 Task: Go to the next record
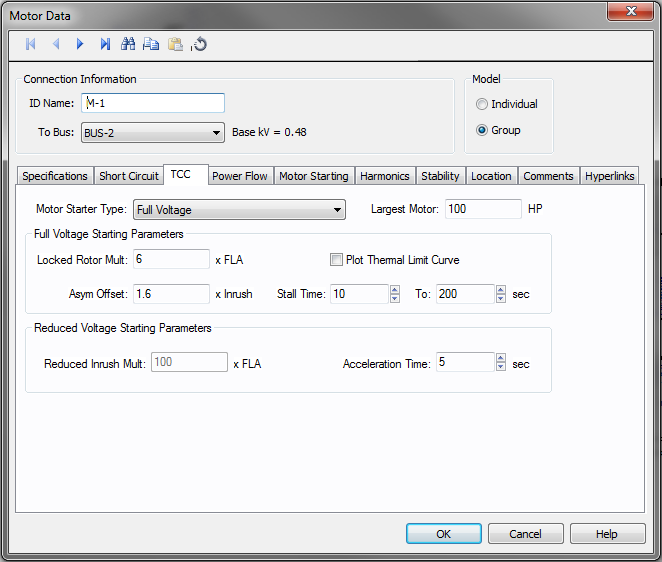[x=80, y=44]
